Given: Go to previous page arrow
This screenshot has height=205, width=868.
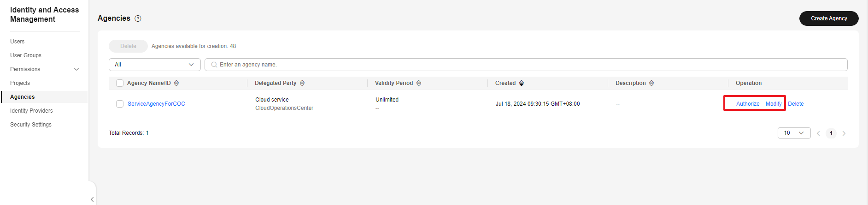Looking at the screenshot, I should 818,133.
